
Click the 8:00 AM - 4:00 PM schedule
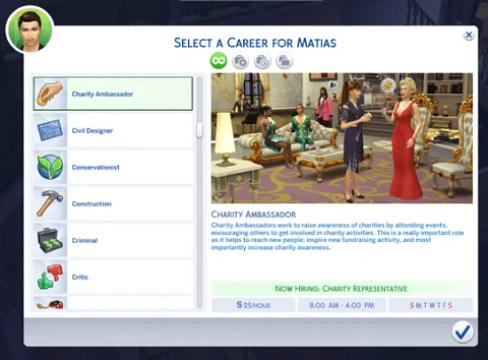pyautogui.click(x=342, y=305)
